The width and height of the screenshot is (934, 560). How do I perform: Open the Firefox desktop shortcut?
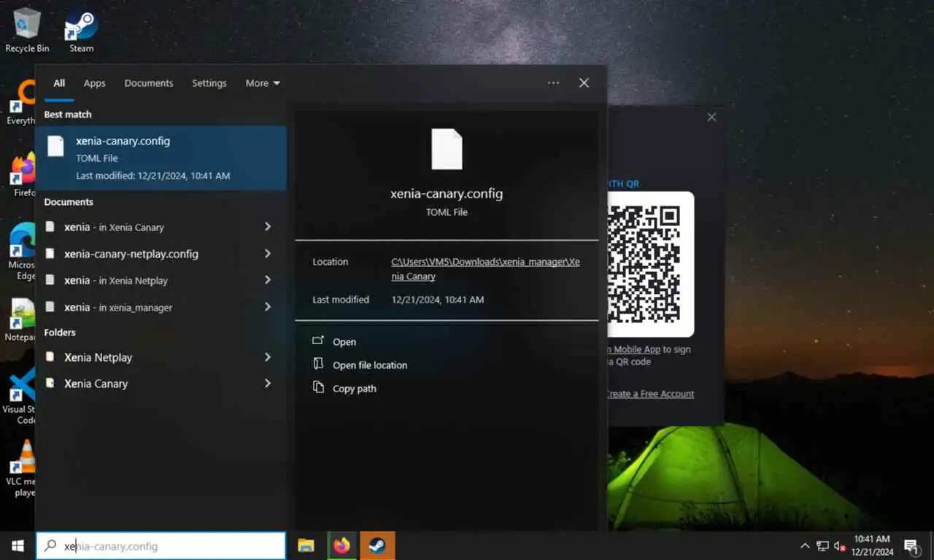tap(22, 175)
